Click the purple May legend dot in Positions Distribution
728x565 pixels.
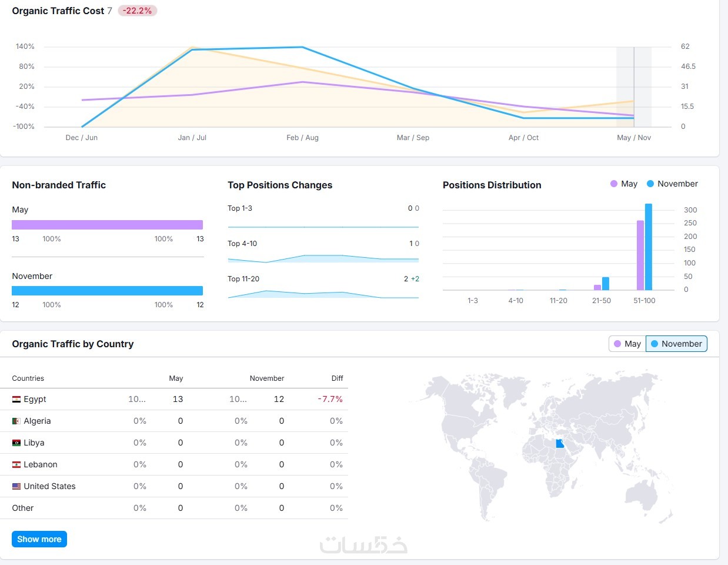(x=614, y=184)
